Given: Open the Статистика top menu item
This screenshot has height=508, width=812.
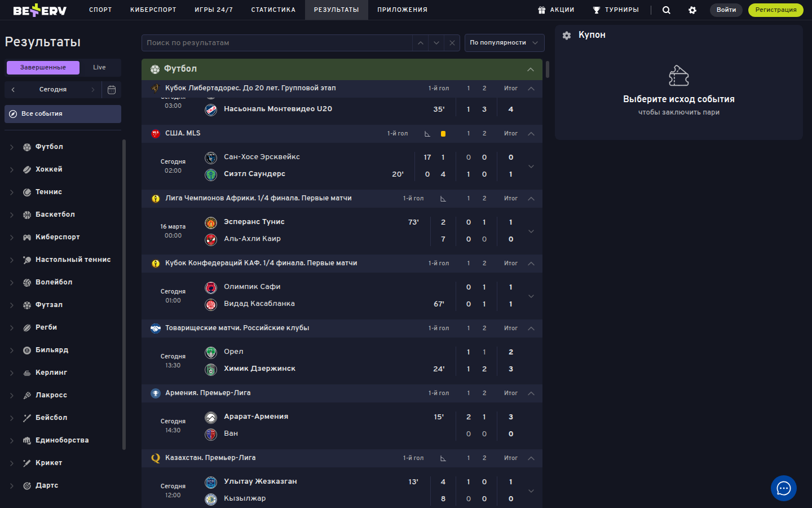Looking at the screenshot, I should click(273, 10).
